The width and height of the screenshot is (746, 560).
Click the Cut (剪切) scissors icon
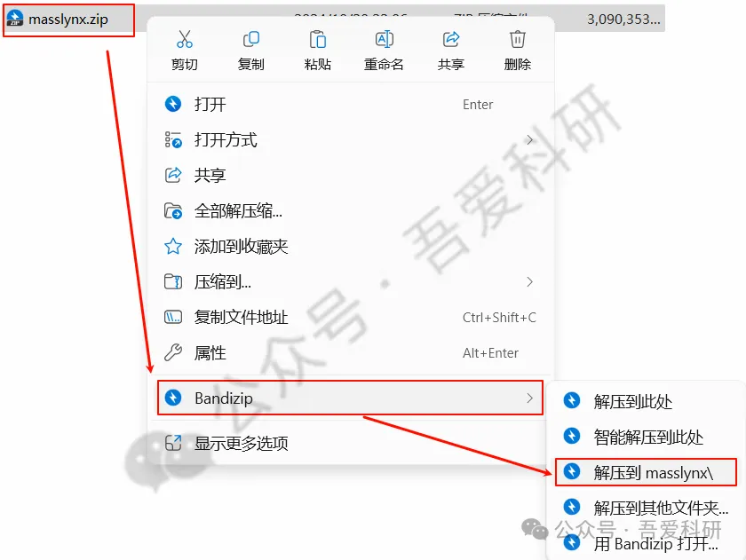[x=185, y=39]
